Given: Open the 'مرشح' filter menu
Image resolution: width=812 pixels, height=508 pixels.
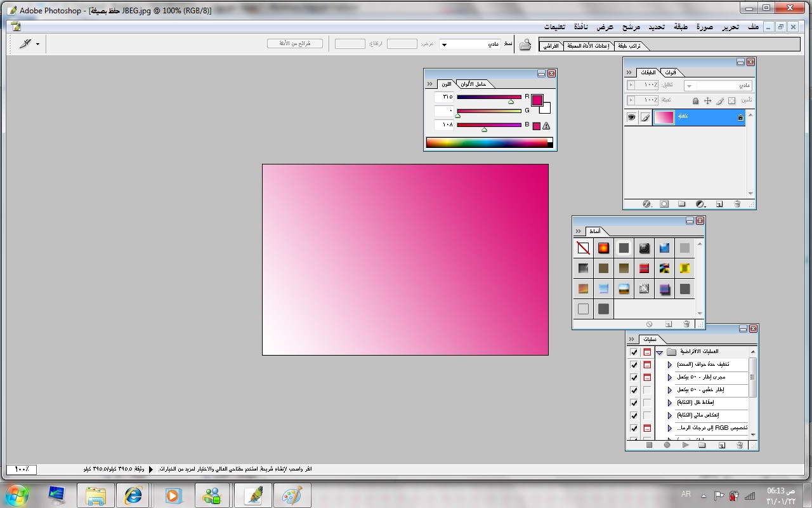Looking at the screenshot, I should [631, 27].
